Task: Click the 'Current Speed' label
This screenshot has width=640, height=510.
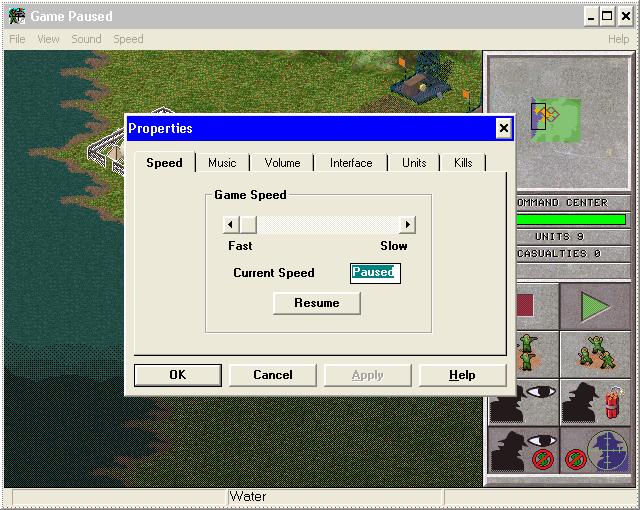Action: pos(274,273)
